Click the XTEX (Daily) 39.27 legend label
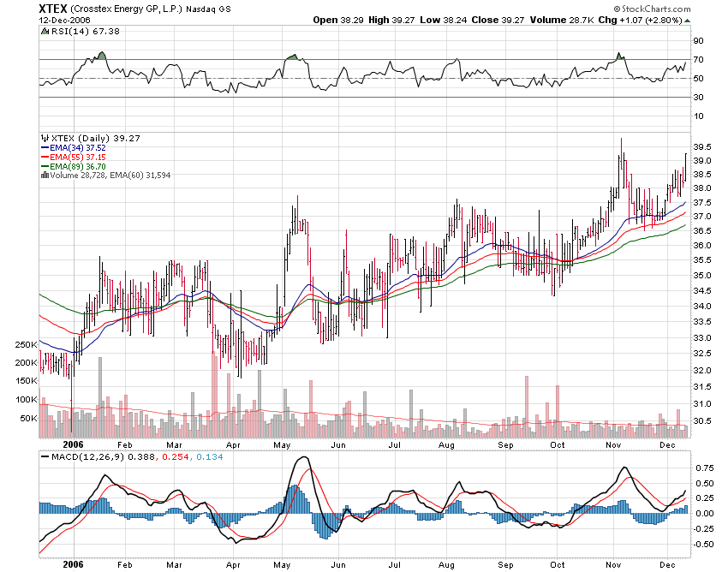The height and width of the screenshot is (572, 728). coord(95,138)
